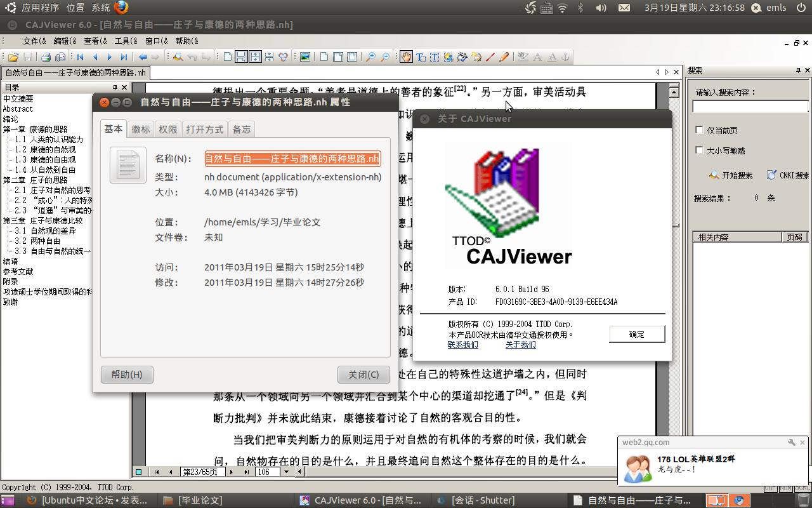
Task: Click 确定 in About CAJViewer dialog
Action: point(637,334)
